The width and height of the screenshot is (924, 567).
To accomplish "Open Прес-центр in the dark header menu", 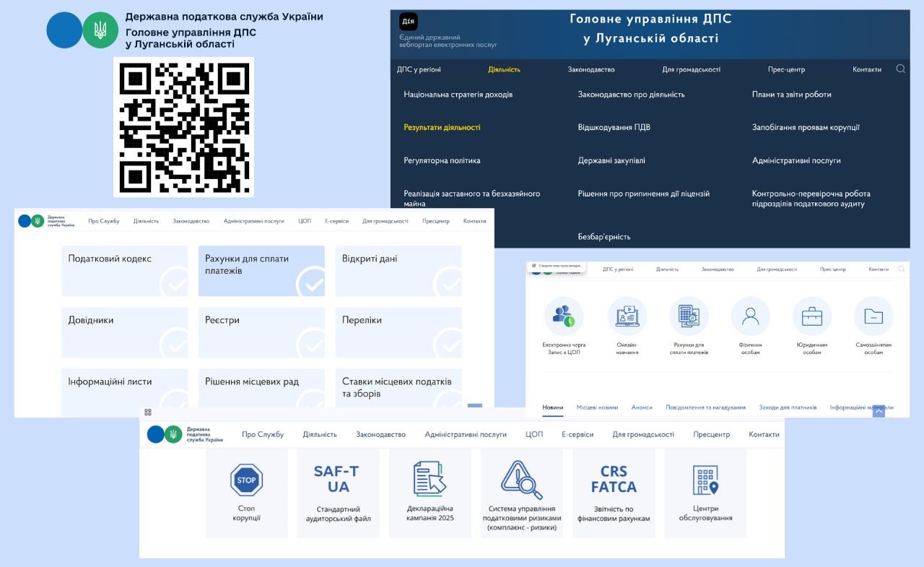I will 786,69.
